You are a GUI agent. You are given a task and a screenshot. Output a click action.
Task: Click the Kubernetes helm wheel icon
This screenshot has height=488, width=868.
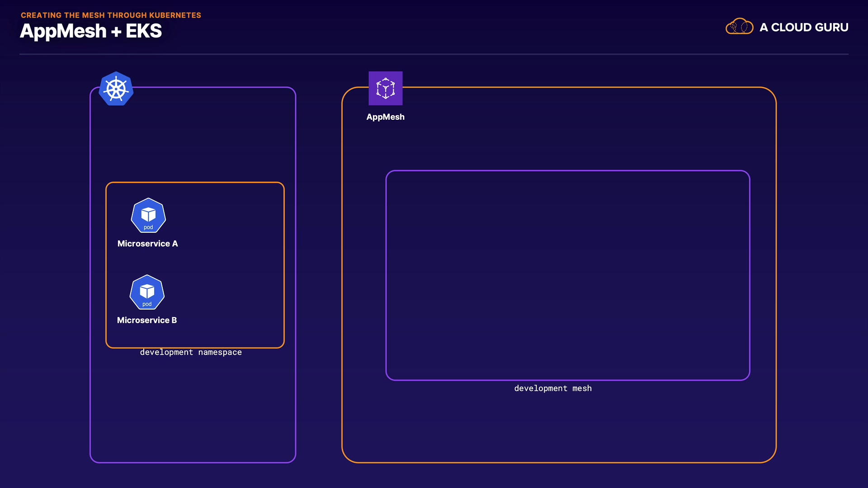pos(116,89)
